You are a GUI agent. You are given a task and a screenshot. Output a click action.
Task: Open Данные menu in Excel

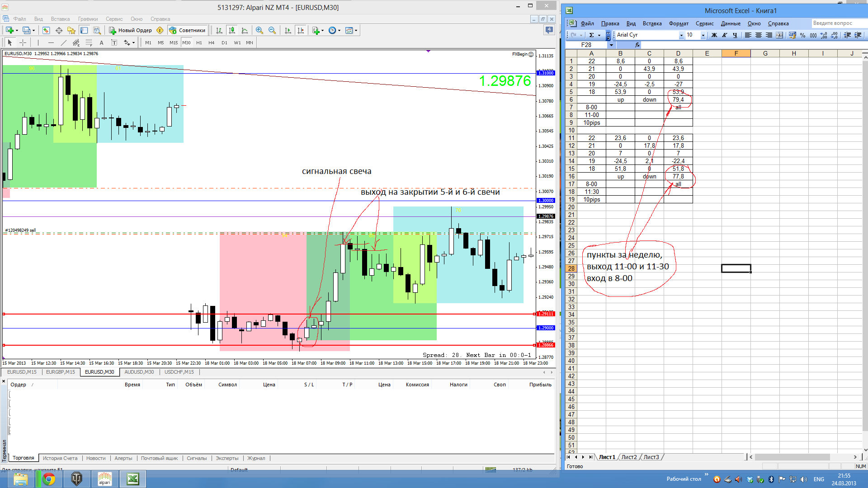[x=731, y=23]
